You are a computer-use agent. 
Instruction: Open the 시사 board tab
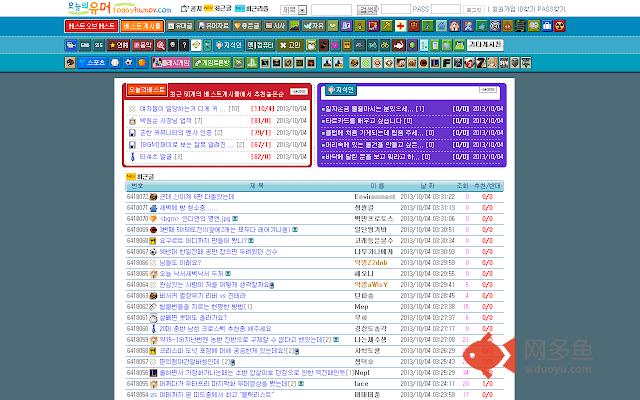pyautogui.click(x=276, y=26)
